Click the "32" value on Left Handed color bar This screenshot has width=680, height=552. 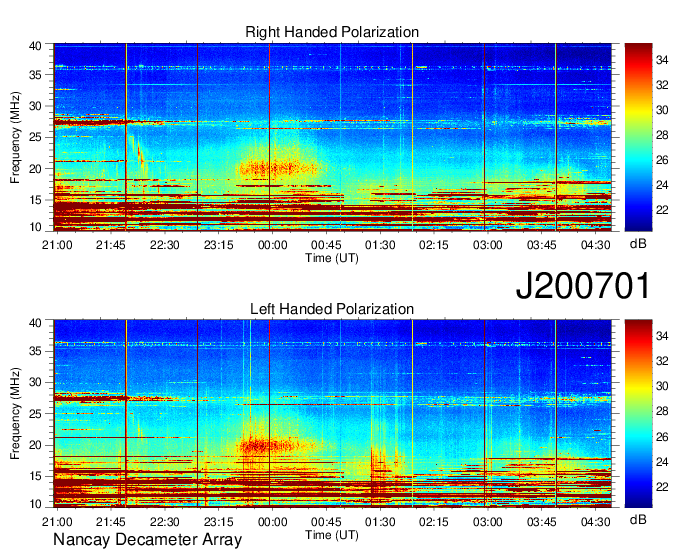662,361
